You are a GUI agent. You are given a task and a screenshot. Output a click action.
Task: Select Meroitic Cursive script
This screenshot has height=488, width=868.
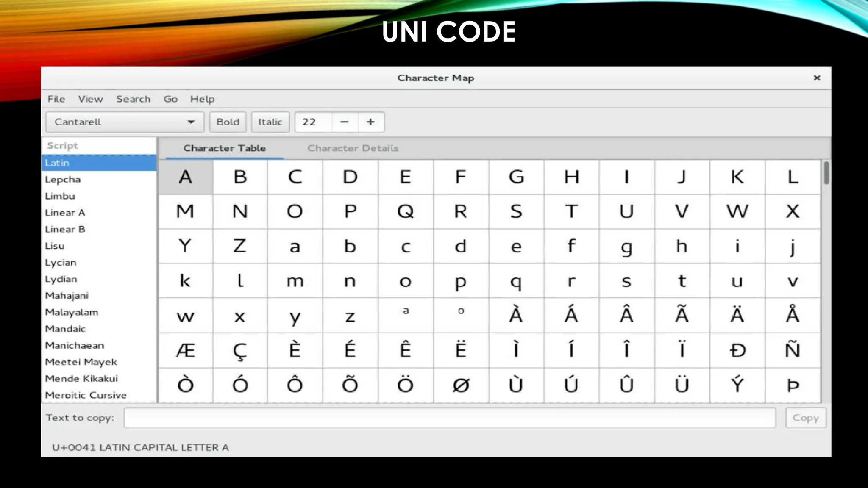pos(99,395)
